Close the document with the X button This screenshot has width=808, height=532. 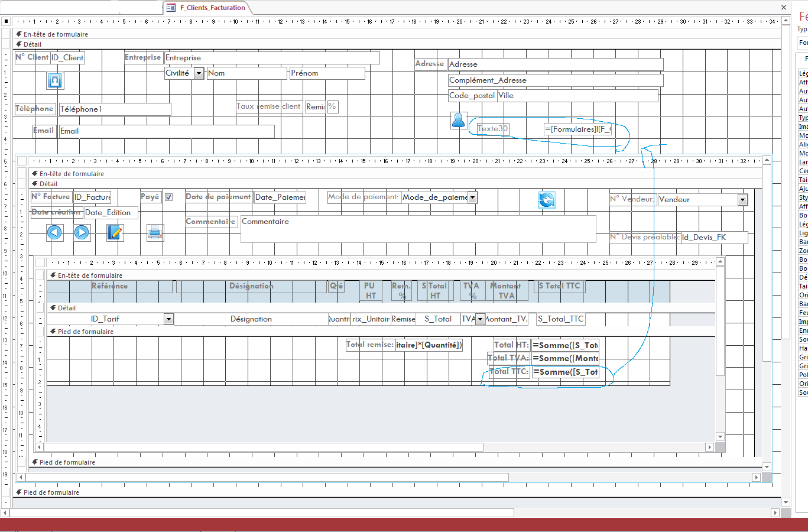(784, 8)
